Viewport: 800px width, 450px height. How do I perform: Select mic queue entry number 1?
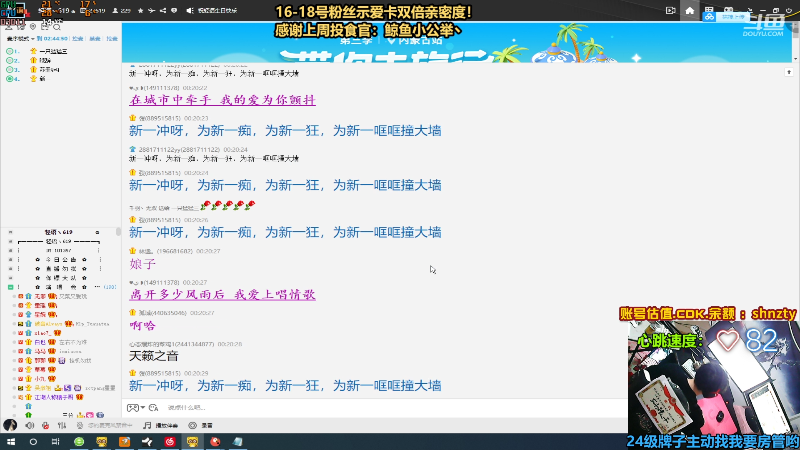click(60, 51)
